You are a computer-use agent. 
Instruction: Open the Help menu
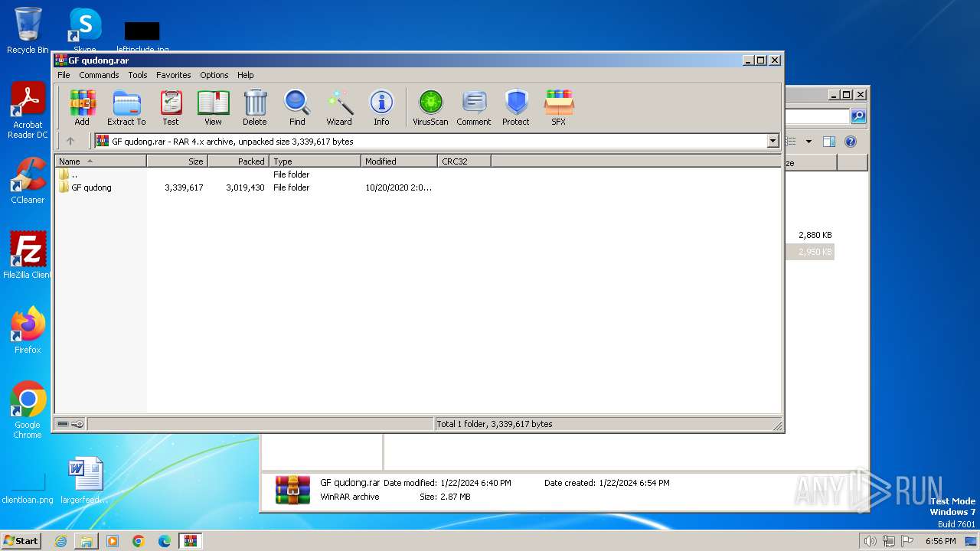[245, 75]
